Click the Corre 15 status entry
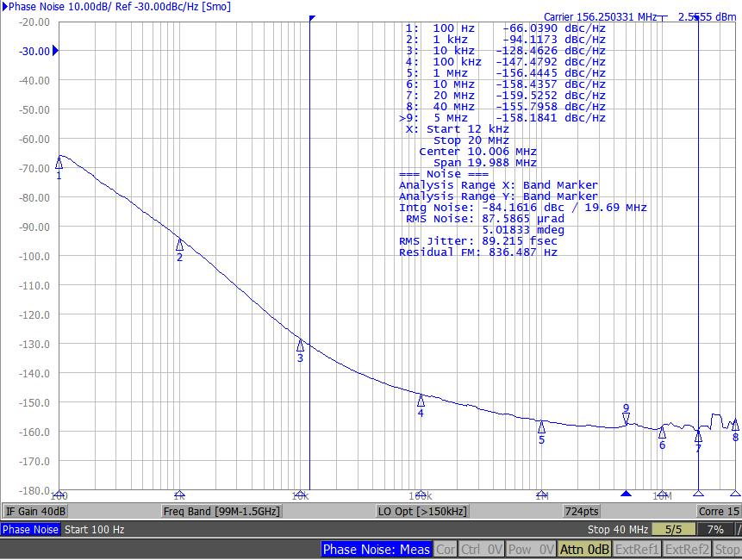 719,511
